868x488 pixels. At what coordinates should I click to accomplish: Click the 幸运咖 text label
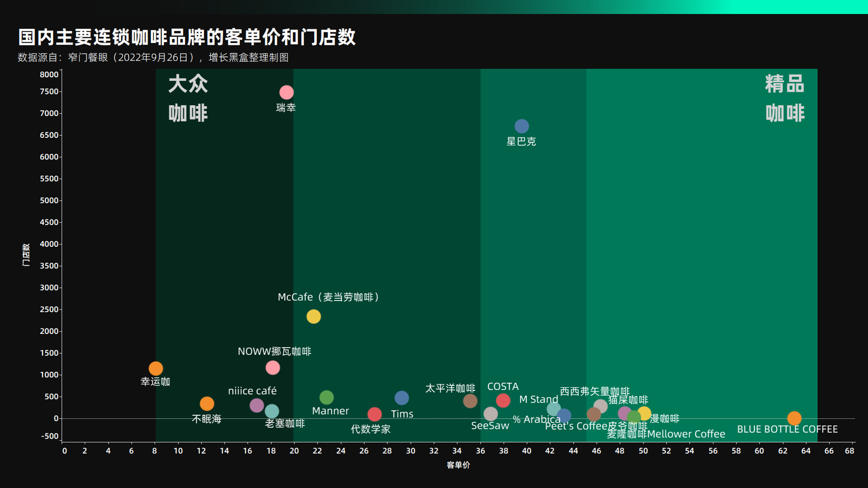(x=155, y=381)
